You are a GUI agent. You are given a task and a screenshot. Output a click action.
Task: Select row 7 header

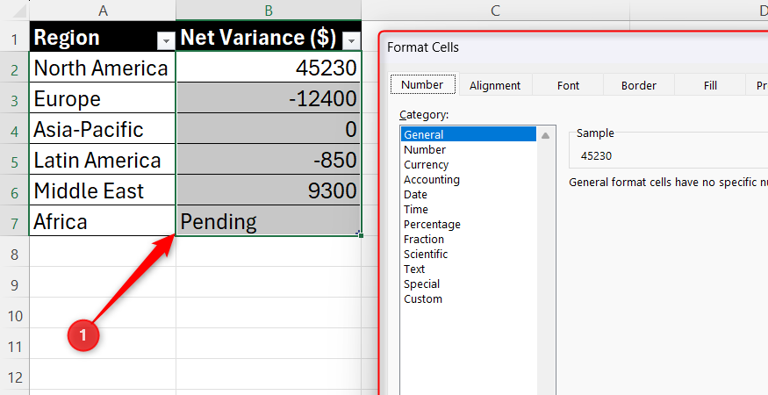[x=14, y=222]
